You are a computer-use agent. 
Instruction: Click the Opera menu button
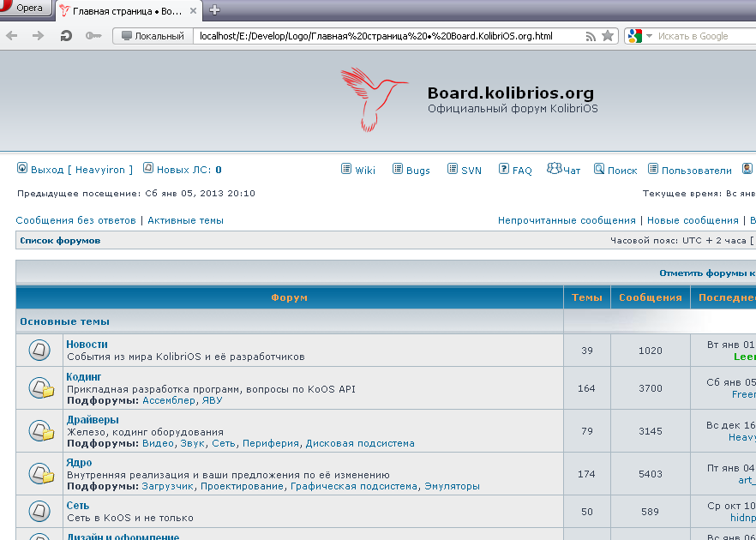(x=24, y=9)
